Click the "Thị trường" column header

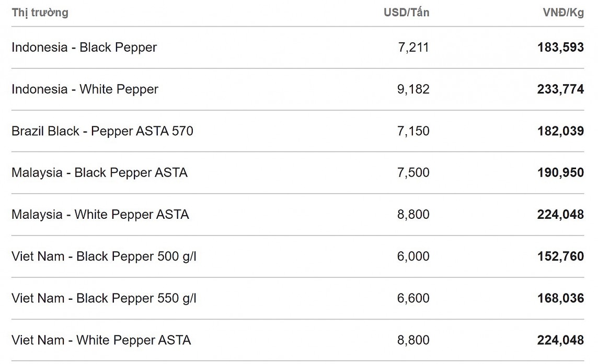(40, 13)
